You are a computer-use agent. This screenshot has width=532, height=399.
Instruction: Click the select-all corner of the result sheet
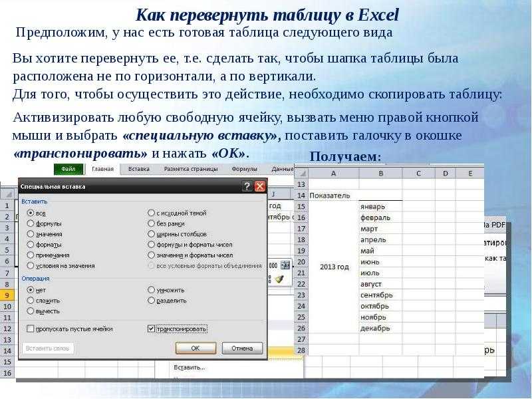(x=301, y=174)
